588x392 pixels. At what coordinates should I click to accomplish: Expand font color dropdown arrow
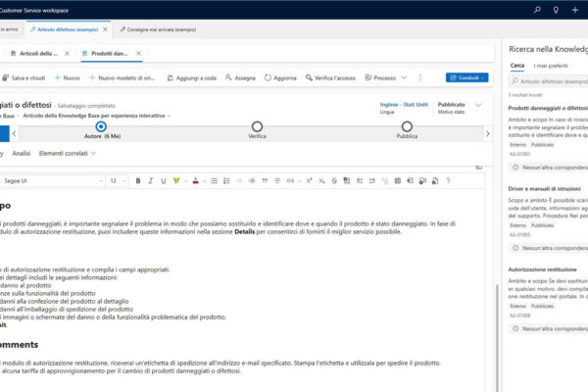[x=205, y=181]
